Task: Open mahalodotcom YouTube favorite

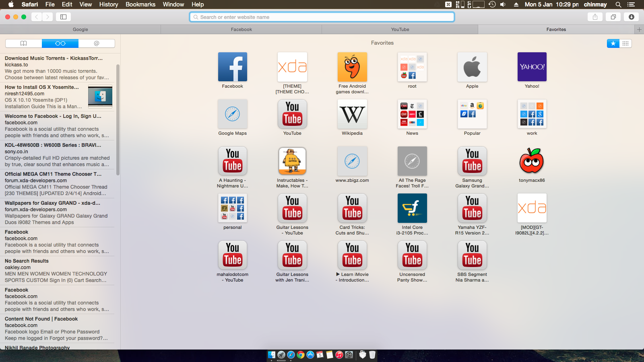Action: pos(233,255)
